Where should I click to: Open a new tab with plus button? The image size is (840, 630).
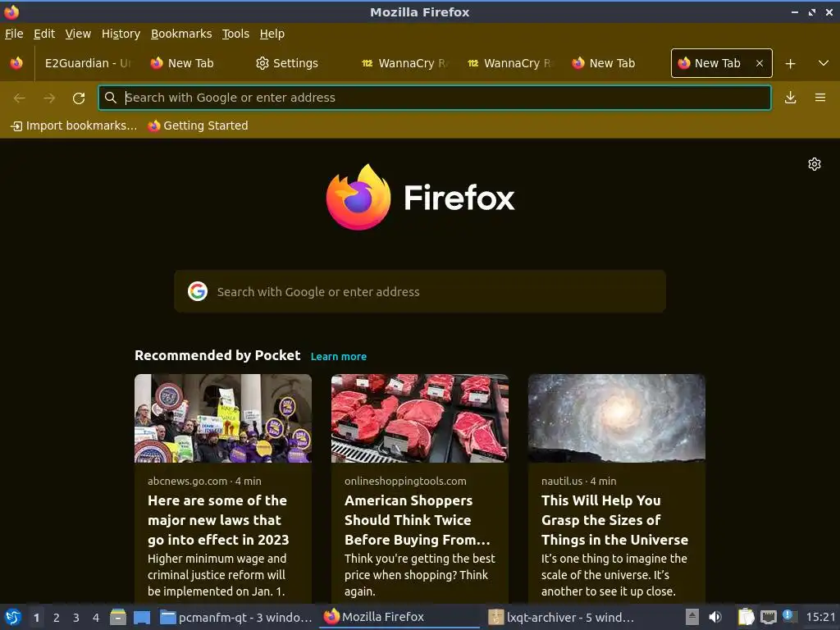[x=790, y=63]
